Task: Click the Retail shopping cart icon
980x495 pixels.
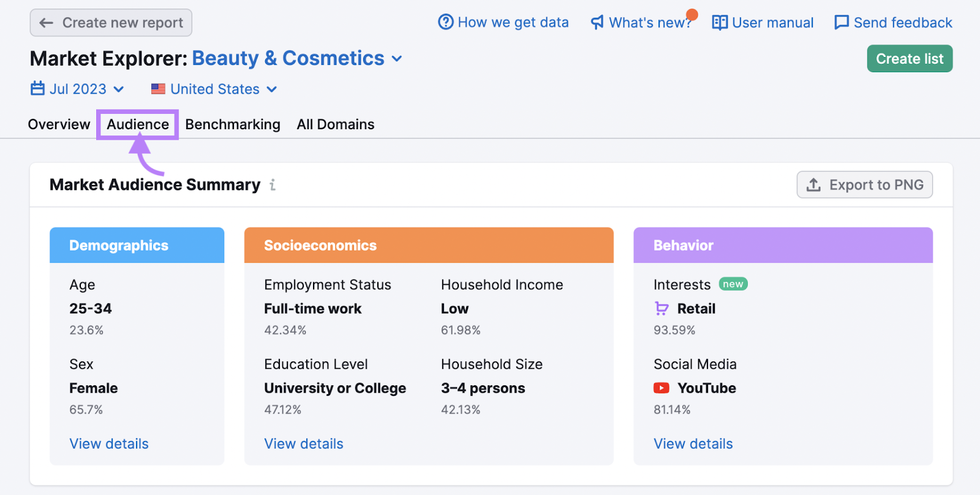Action: (x=661, y=309)
